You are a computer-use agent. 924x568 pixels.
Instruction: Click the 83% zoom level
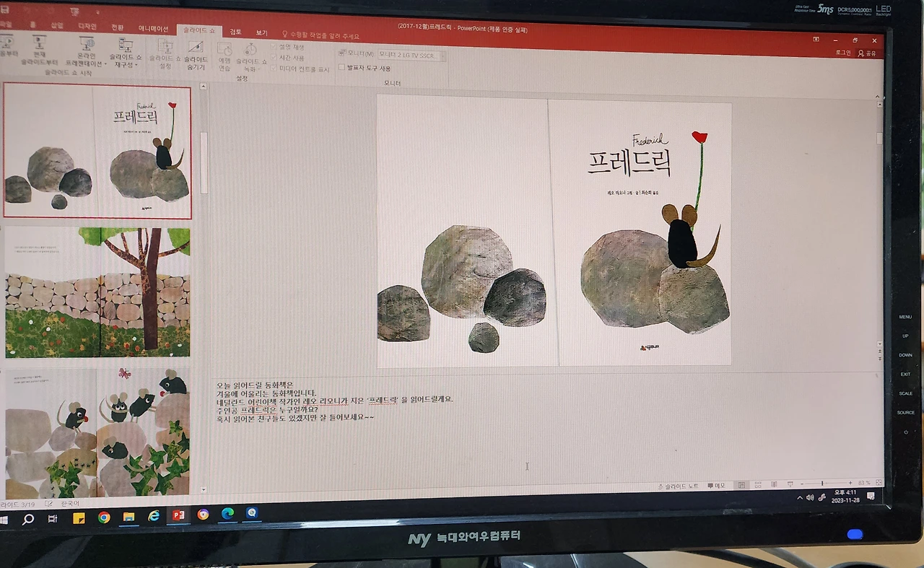pos(863,483)
